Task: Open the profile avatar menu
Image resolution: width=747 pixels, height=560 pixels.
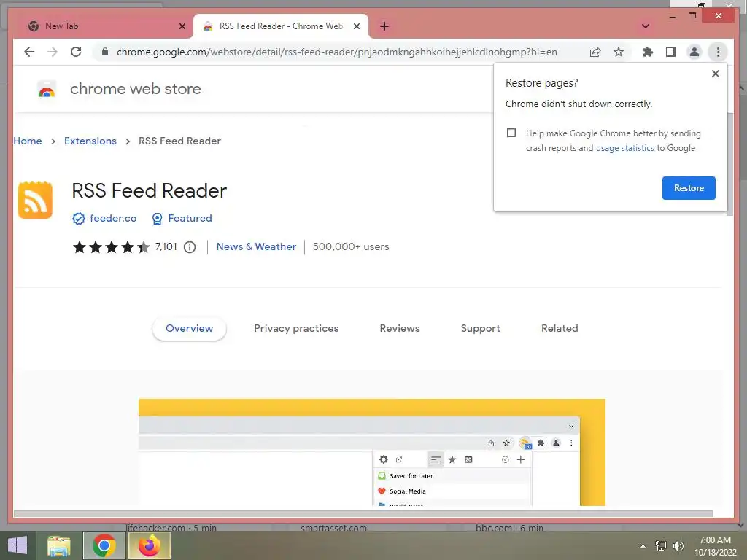Action: click(694, 52)
